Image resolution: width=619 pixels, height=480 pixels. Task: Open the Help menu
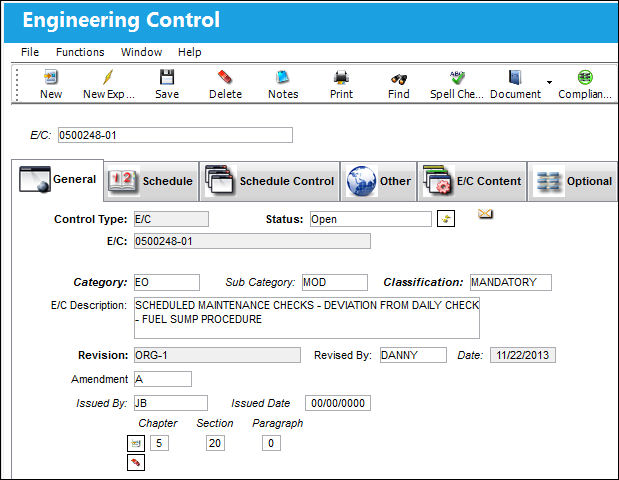click(189, 52)
